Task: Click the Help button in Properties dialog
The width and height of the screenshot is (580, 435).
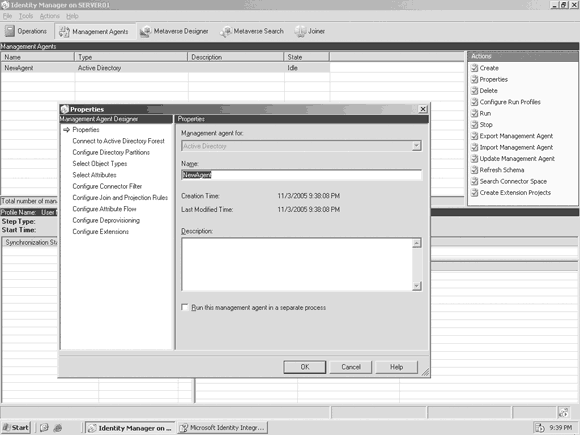Action: click(x=396, y=367)
